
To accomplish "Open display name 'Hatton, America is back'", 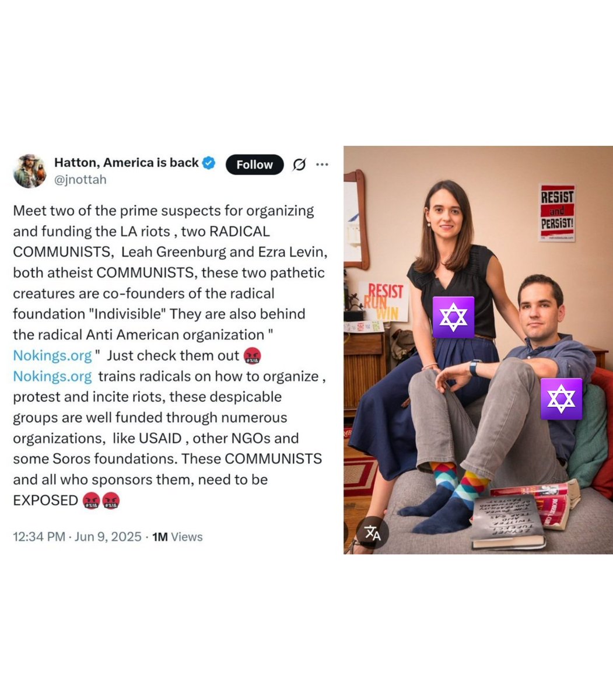I will pos(126,163).
